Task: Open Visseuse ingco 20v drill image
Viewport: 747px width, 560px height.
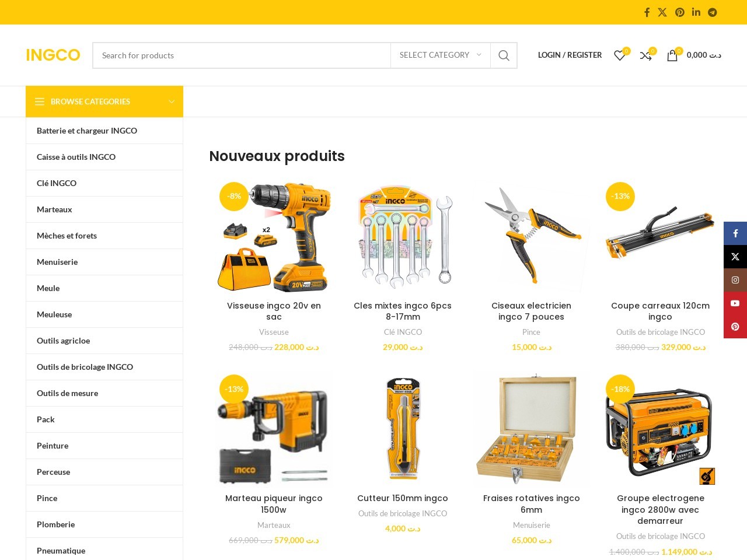Action: click(274, 236)
